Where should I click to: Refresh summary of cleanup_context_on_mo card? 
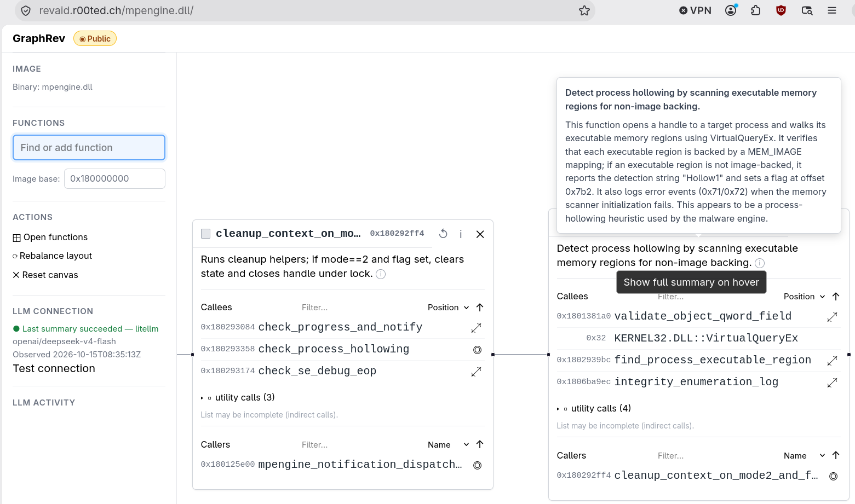443,234
